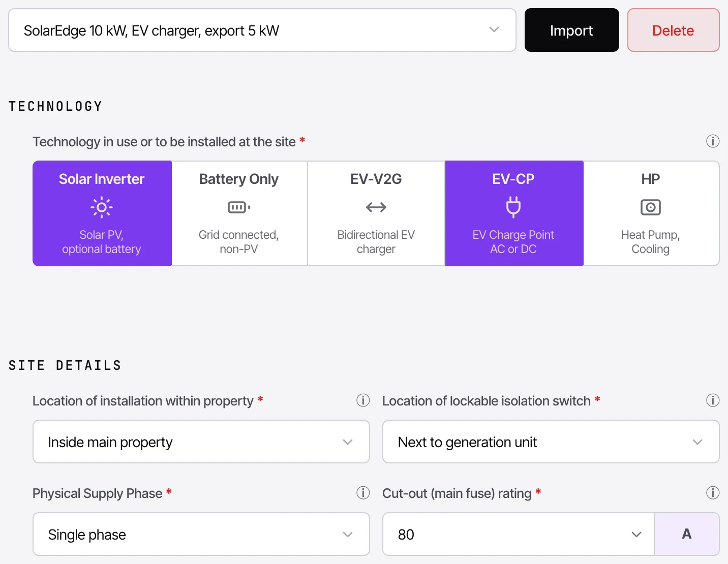The height and width of the screenshot is (564, 728).
Task: Open the cut-out rating dropdown showing 80
Action: point(518,534)
